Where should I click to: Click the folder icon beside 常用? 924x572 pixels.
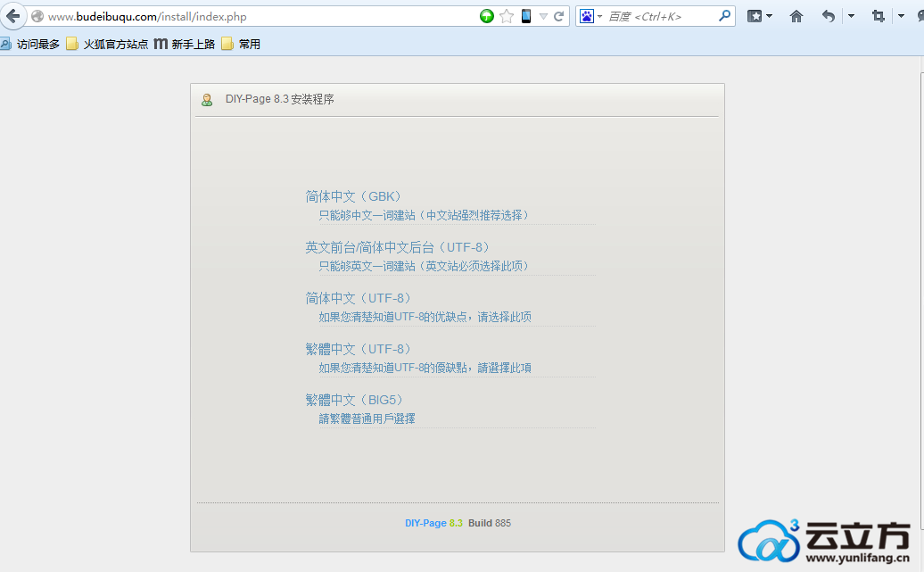pos(227,45)
